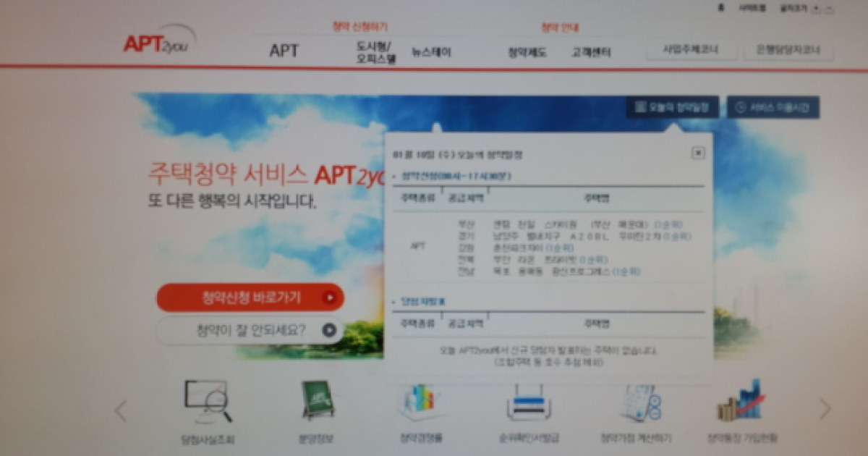The height and width of the screenshot is (456, 868).
Task: Open the 청약통장 가입현황 chart icon
Action: (741, 402)
